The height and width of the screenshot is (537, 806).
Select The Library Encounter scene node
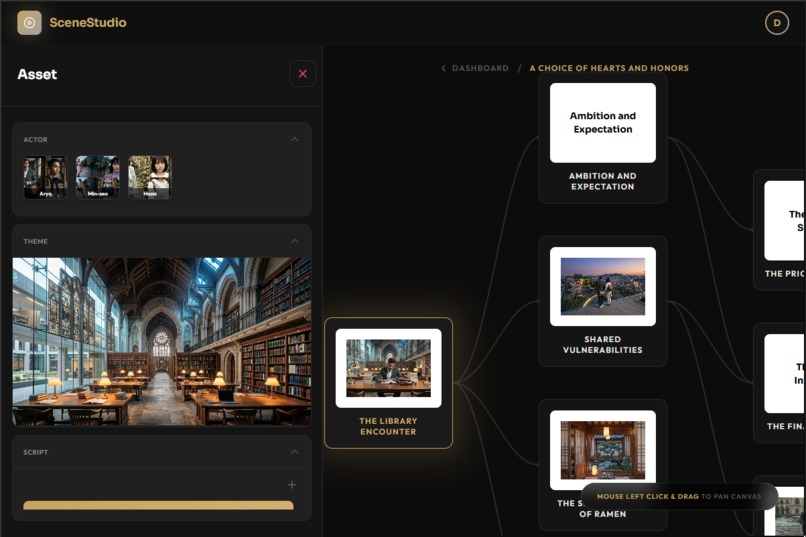(x=389, y=383)
